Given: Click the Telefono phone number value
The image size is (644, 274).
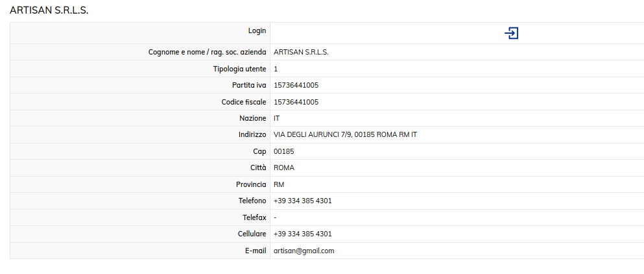Looking at the screenshot, I should 302,201.
